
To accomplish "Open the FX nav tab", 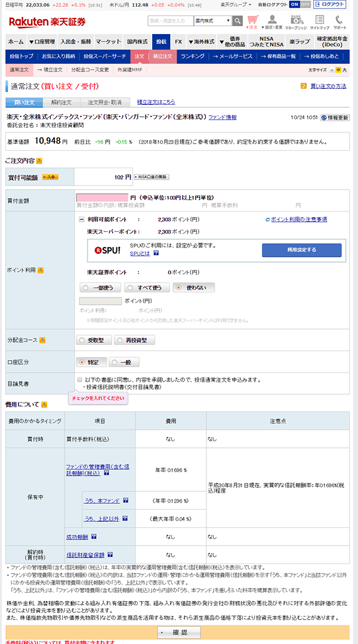I will tap(178, 42).
